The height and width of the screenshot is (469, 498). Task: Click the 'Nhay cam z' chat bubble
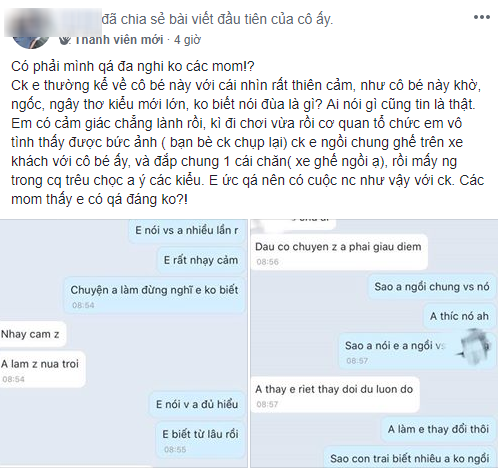32,334
